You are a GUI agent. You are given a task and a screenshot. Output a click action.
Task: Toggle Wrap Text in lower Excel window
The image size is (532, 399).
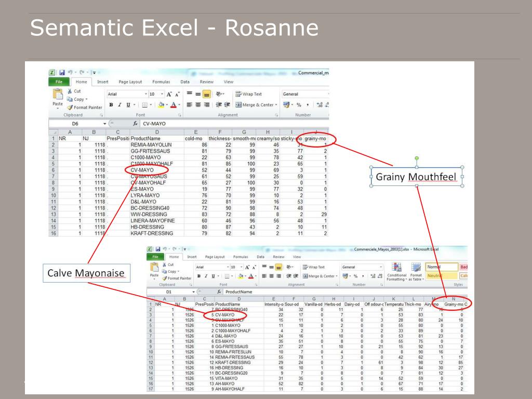(x=313, y=267)
